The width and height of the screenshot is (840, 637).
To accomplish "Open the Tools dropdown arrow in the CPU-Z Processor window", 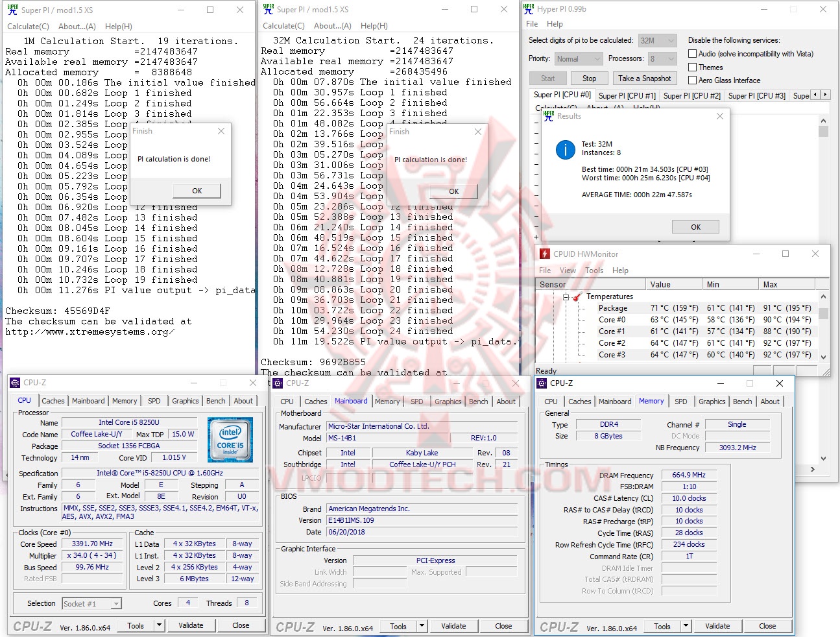I will tap(159, 625).
